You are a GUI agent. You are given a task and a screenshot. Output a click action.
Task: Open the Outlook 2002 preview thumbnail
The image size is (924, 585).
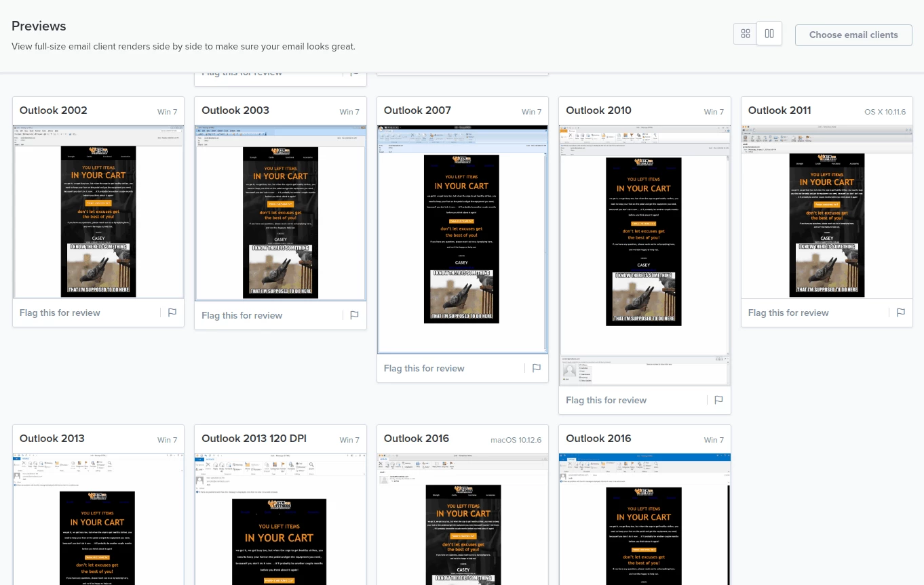[98, 211]
